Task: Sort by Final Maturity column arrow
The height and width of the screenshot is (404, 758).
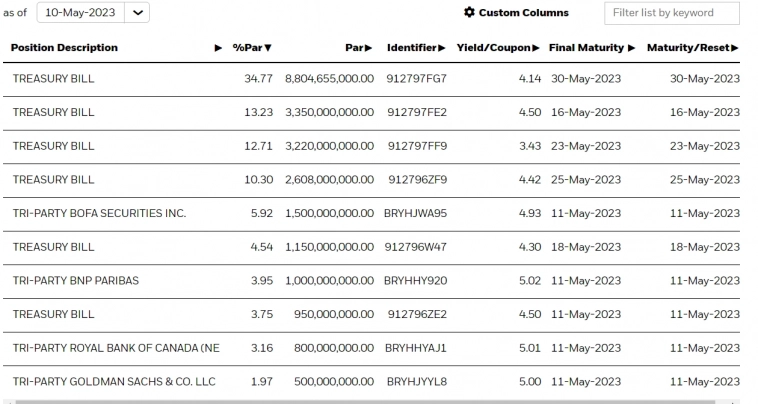Action: tap(631, 48)
